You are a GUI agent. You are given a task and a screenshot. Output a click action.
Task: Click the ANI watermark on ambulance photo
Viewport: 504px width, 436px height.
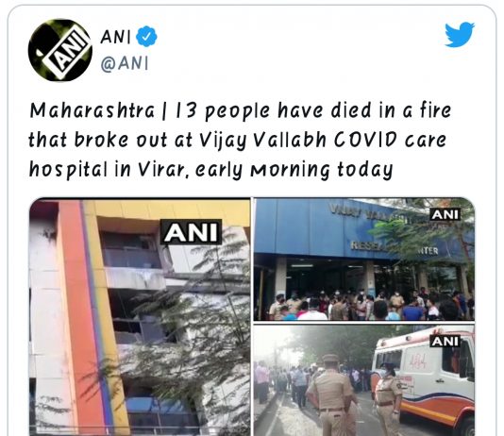(x=445, y=342)
